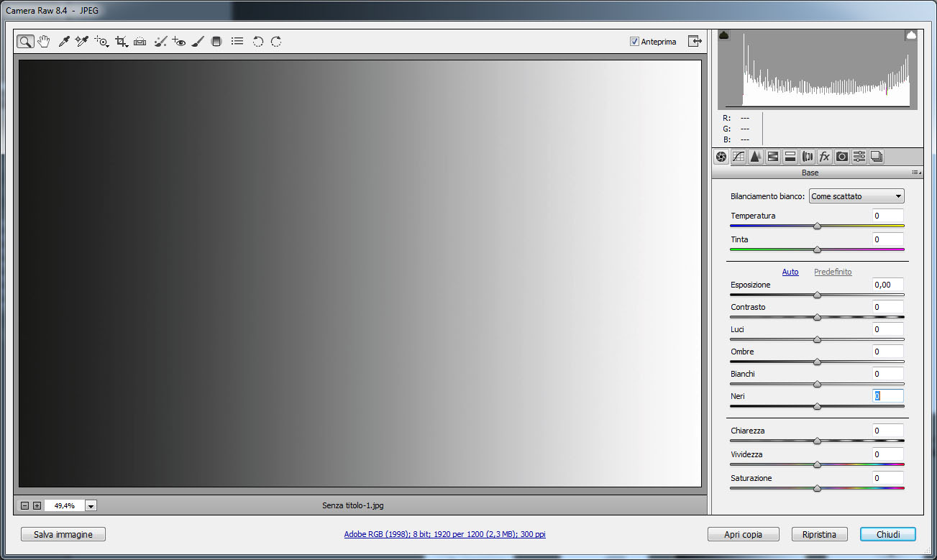Expand the zoom level dropdown arrow

(91, 505)
